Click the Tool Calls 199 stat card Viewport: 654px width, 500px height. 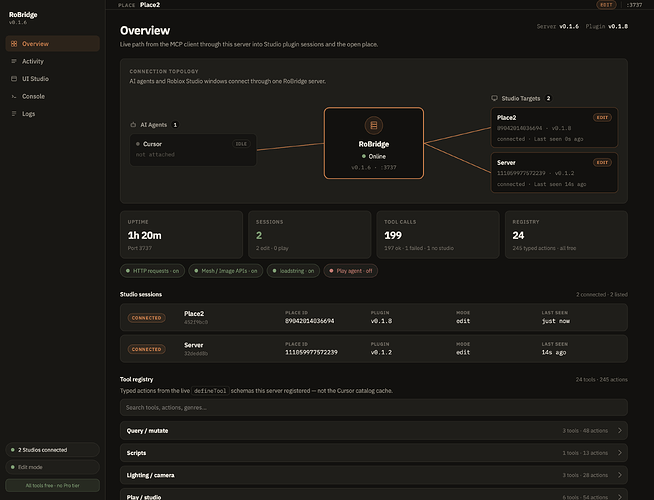(x=438, y=235)
